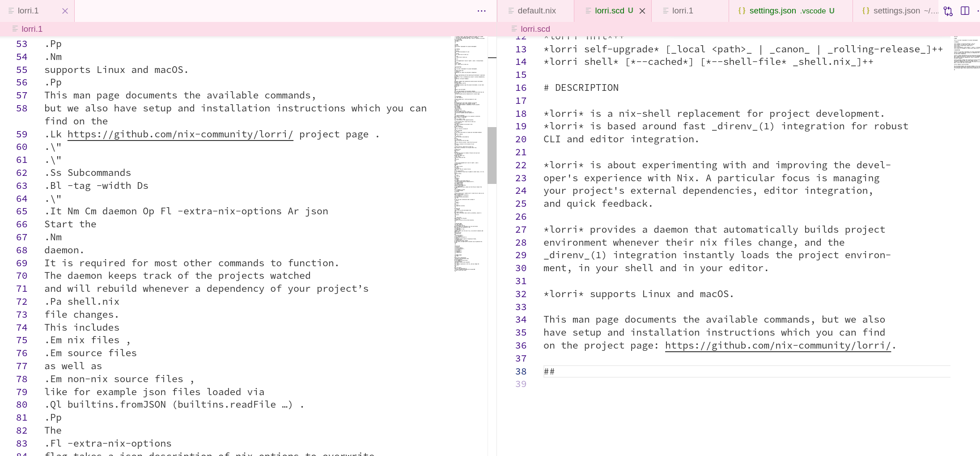The width and height of the screenshot is (980, 456).
Task: Click the right editor minimap
Action: pos(966,53)
